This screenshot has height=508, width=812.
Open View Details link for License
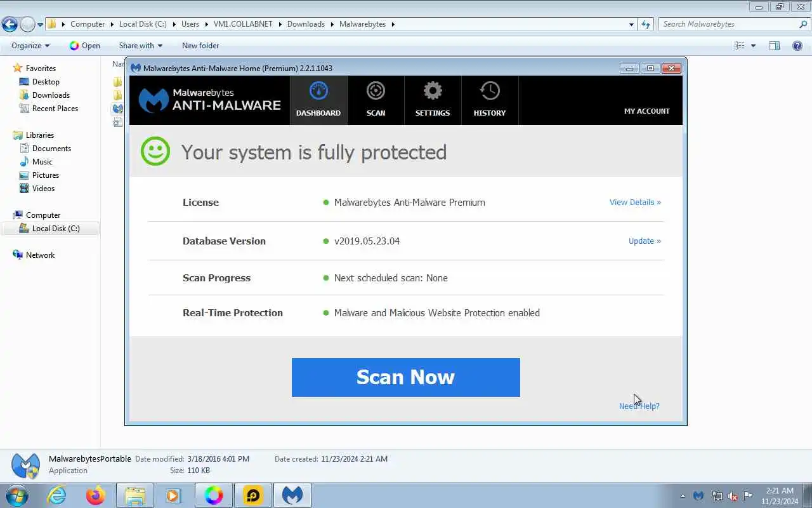click(635, 202)
